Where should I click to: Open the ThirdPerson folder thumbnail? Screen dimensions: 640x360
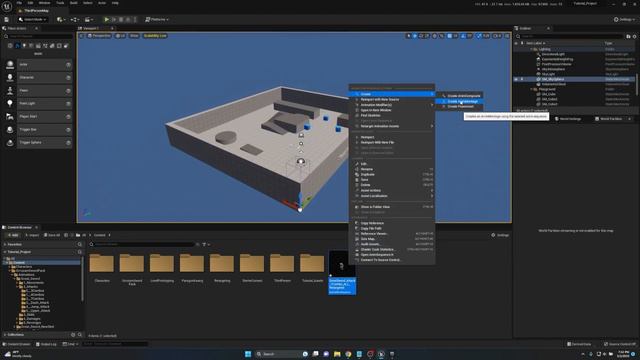282,264
